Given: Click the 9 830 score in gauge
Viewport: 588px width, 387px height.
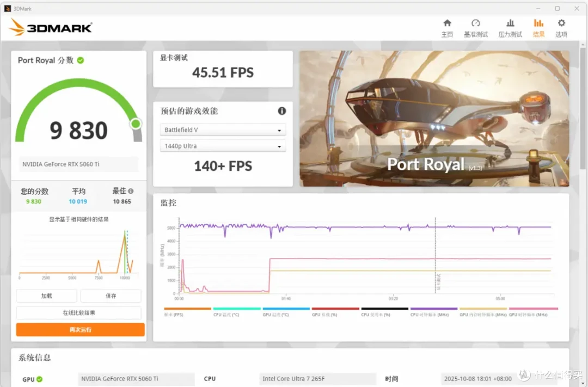Looking at the screenshot, I should (x=79, y=131).
